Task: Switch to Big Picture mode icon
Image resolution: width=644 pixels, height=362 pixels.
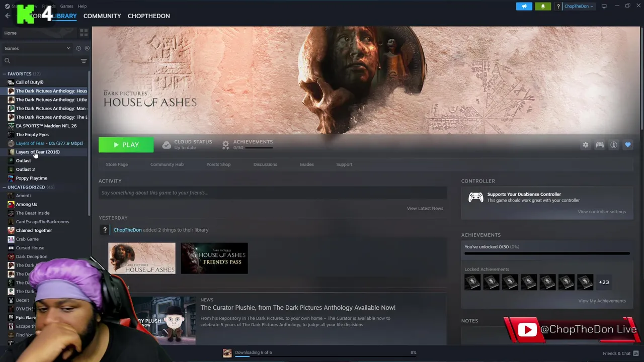Action: pos(604,6)
